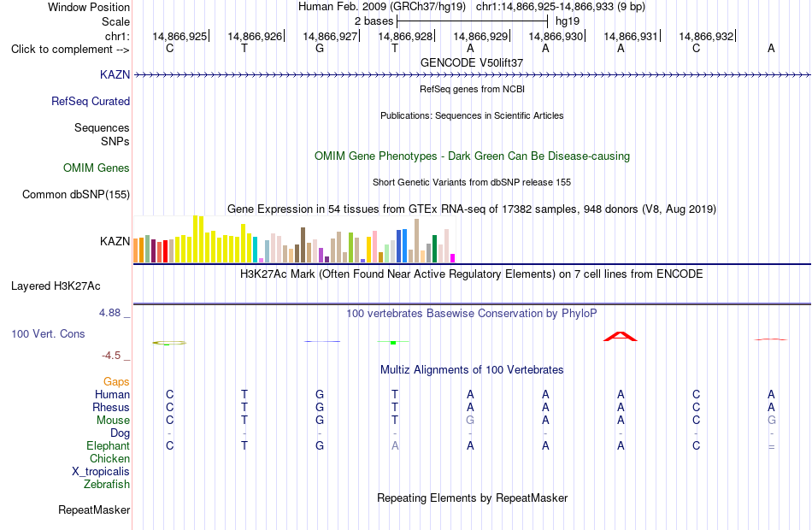Click the 'GENCODE V50lift37' track title

tap(472, 62)
